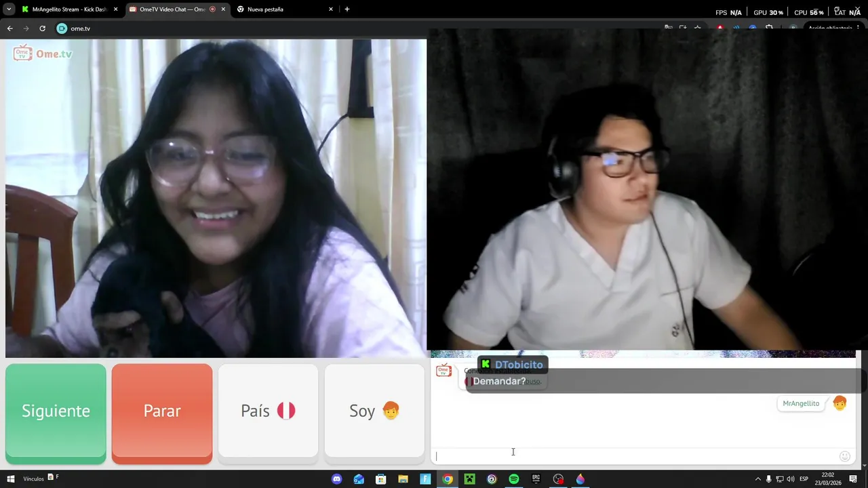868x488 pixels.
Task: Go forward with browser arrow
Action: click(26, 28)
